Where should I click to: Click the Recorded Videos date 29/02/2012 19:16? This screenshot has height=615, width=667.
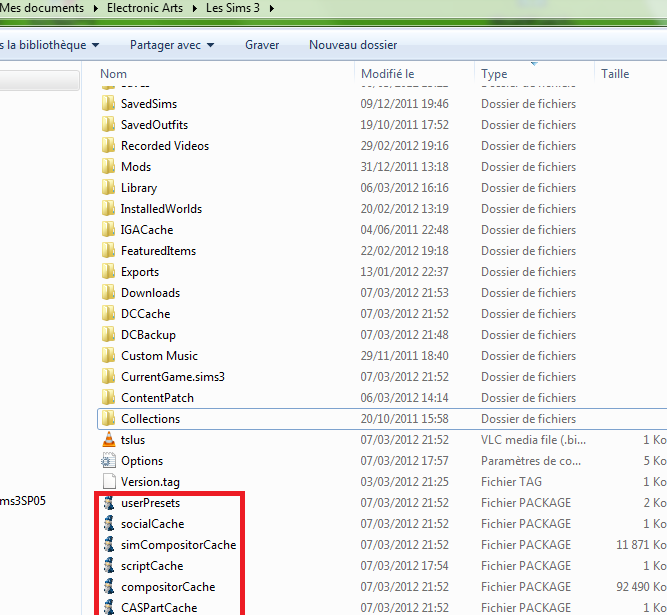click(404, 145)
